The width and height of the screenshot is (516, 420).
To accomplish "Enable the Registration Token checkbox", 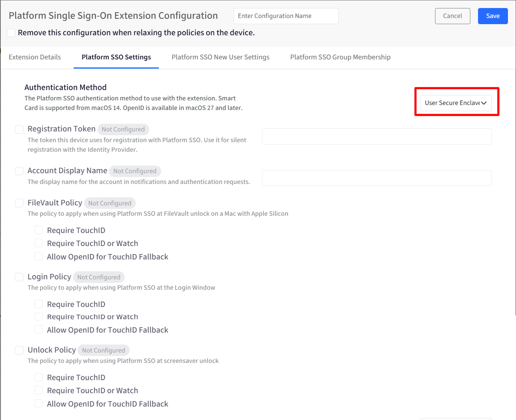I will click(x=19, y=130).
